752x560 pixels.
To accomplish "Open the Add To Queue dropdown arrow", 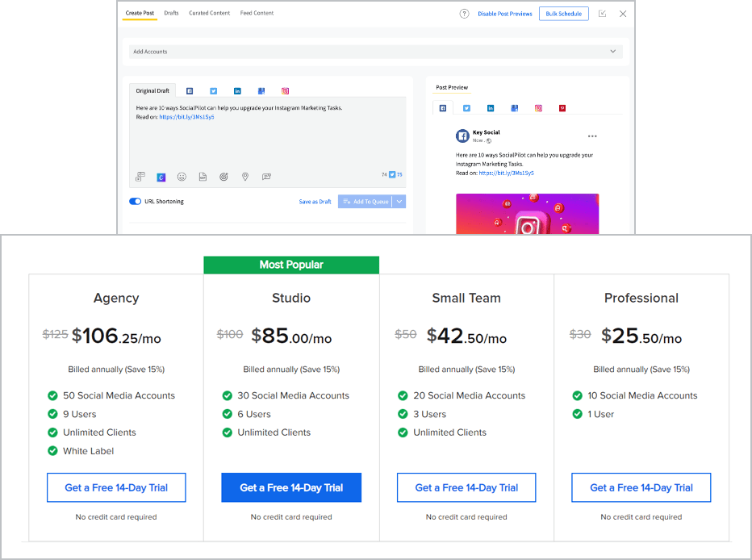I will point(399,202).
